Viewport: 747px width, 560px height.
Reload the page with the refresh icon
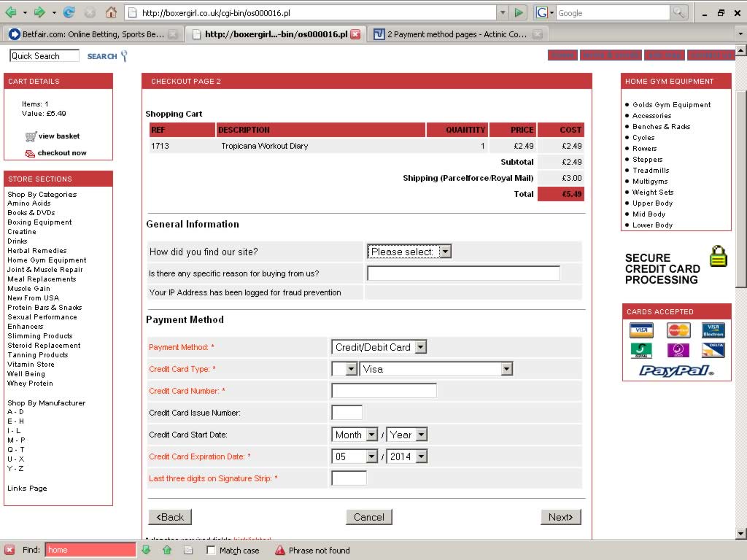point(69,12)
